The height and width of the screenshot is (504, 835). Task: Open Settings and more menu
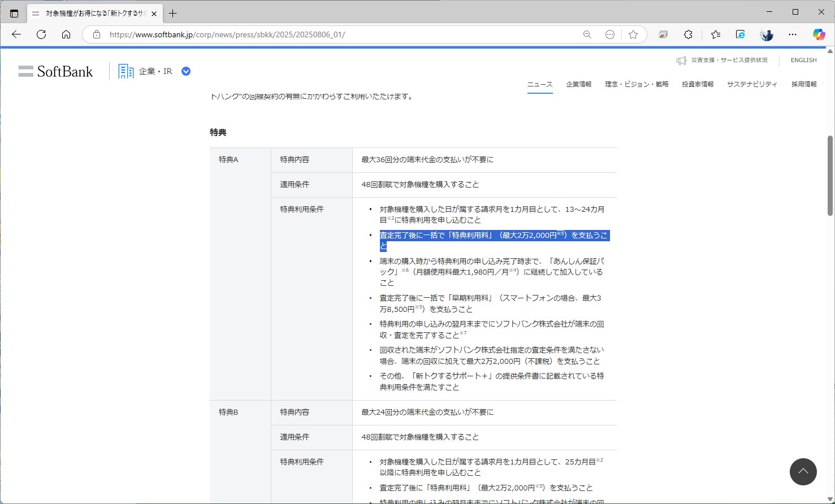pyautogui.click(x=793, y=34)
